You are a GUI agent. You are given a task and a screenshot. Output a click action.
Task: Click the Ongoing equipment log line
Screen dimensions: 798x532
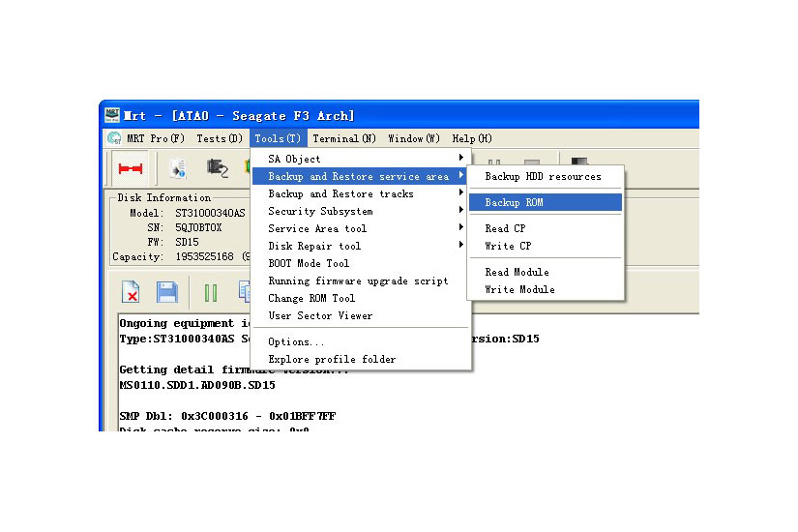point(185,323)
